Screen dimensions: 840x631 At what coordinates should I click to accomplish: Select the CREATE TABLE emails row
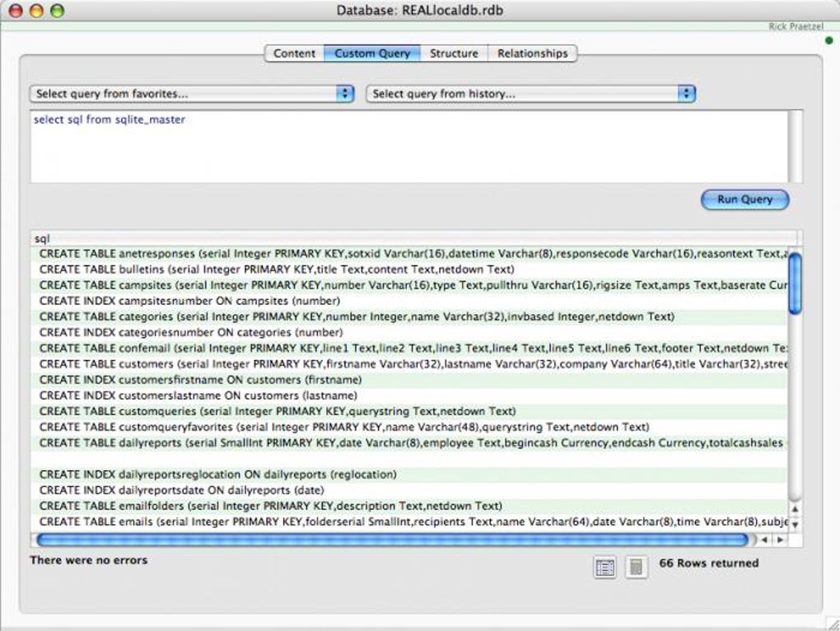[409, 521]
